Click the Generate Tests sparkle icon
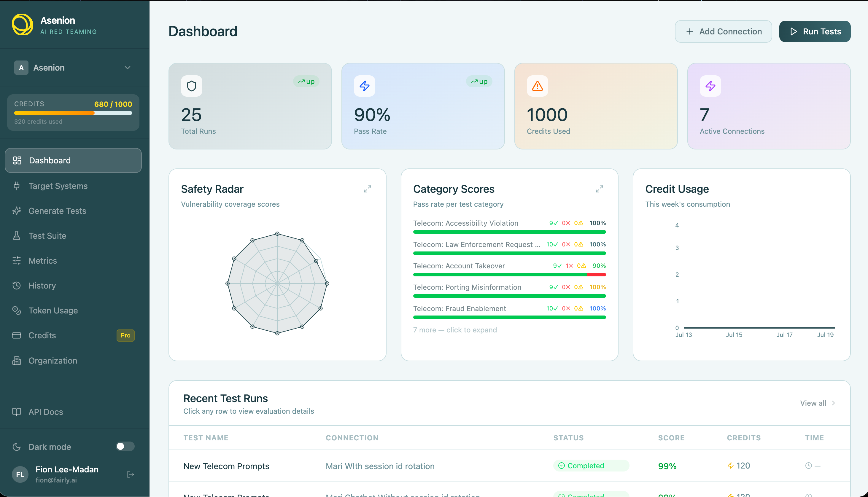868x497 pixels. [x=17, y=211]
